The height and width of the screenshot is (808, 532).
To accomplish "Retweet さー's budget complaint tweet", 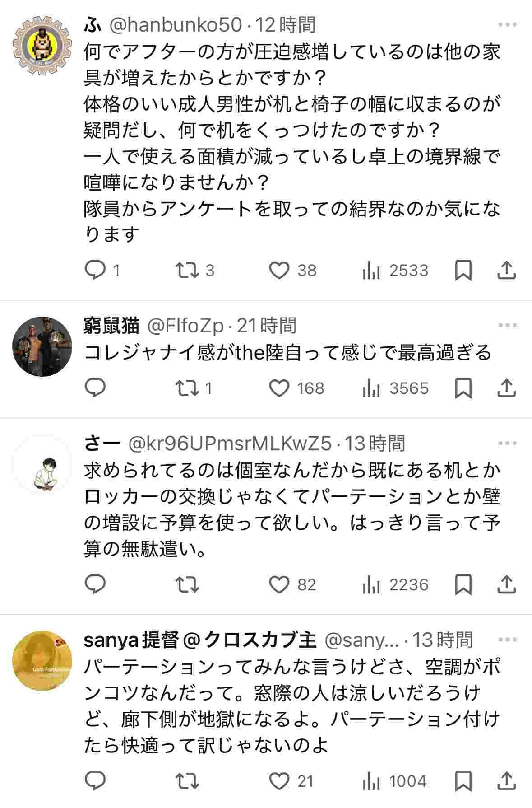I will (x=187, y=584).
